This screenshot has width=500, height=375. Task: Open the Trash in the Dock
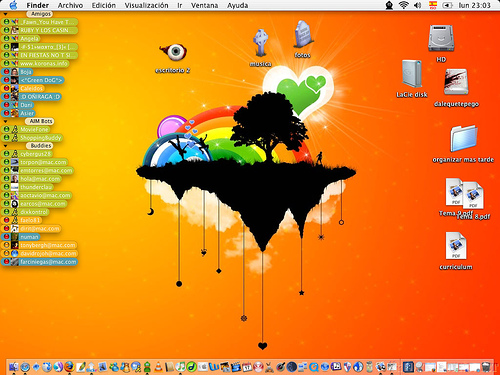click(x=486, y=367)
